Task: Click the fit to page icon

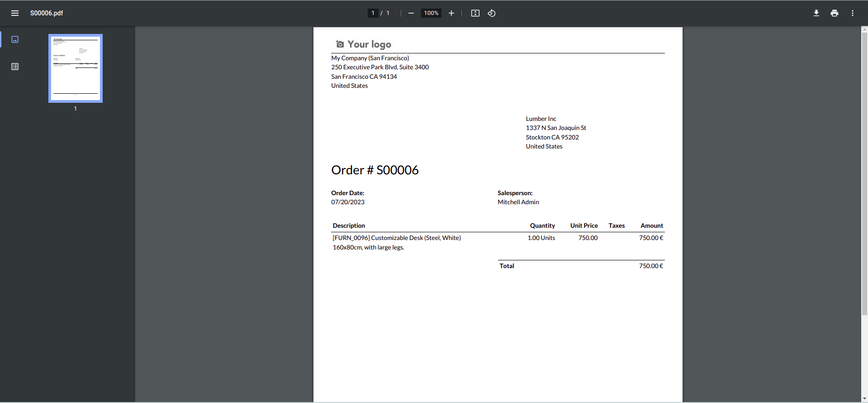Action: click(x=475, y=13)
